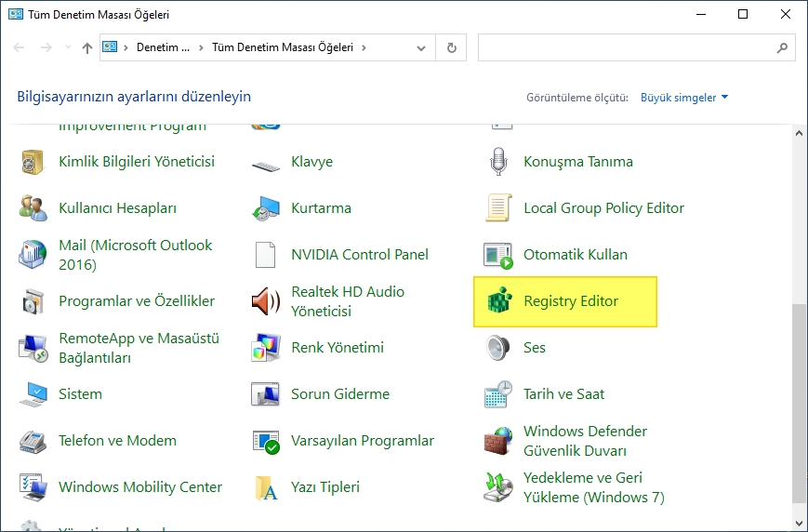Open the Otomatik Kullan link
Viewport: 808px width, 532px height.
click(575, 255)
